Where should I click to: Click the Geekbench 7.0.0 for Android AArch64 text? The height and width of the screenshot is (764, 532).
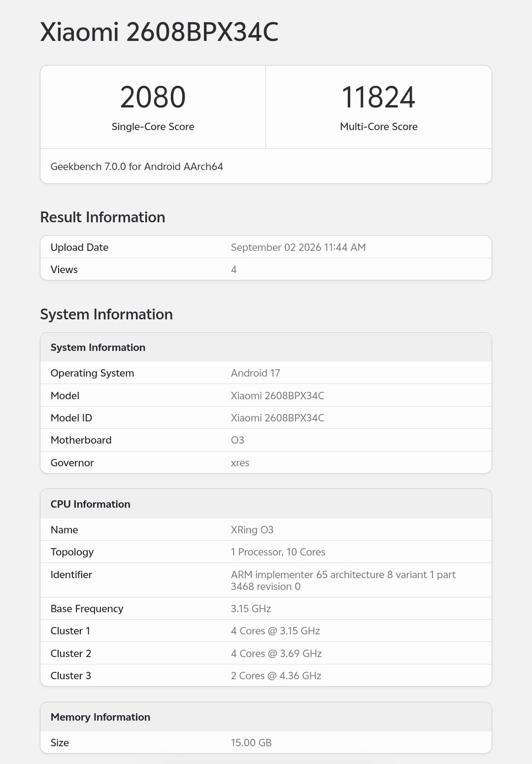click(x=136, y=167)
